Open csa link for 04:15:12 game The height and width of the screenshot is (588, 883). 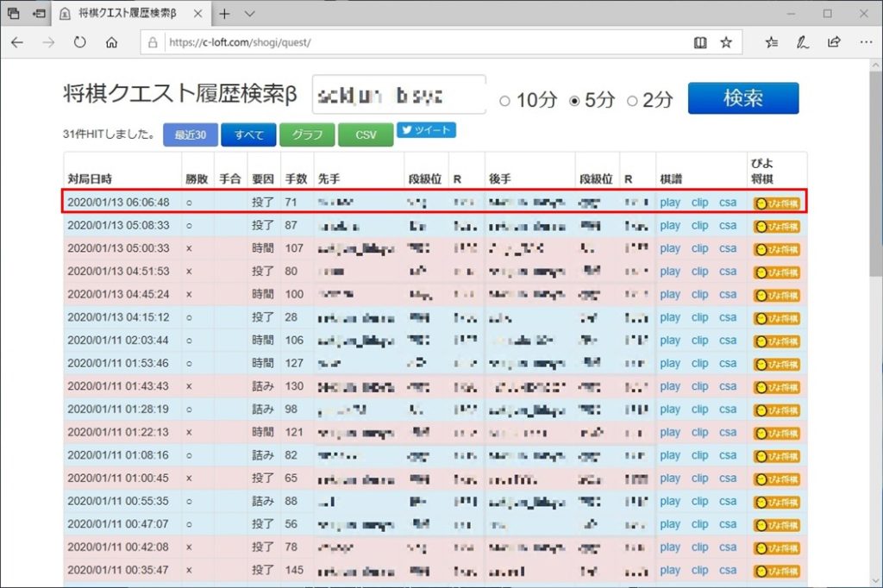point(728,317)
